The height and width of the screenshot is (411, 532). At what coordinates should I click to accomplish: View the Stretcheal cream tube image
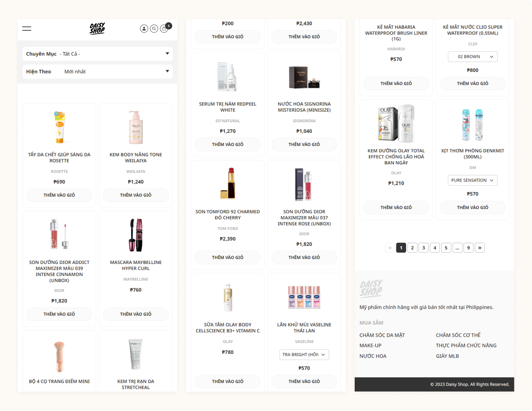click(x=136, y=354)
